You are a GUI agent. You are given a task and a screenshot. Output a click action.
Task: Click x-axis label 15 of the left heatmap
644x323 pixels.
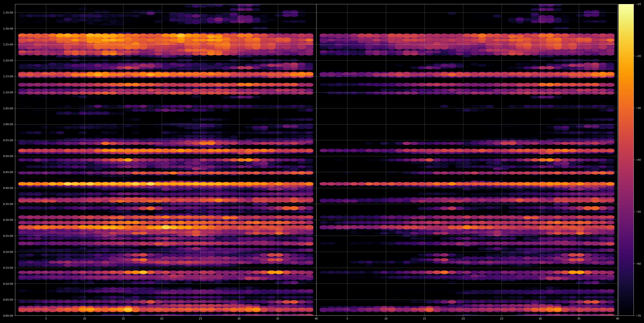pos(123,319)
